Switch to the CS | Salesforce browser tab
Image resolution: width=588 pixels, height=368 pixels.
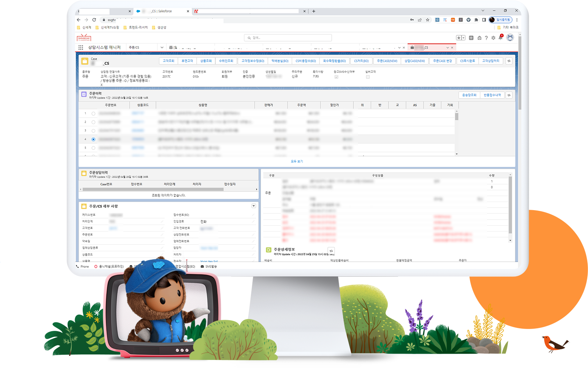point(162,11)
